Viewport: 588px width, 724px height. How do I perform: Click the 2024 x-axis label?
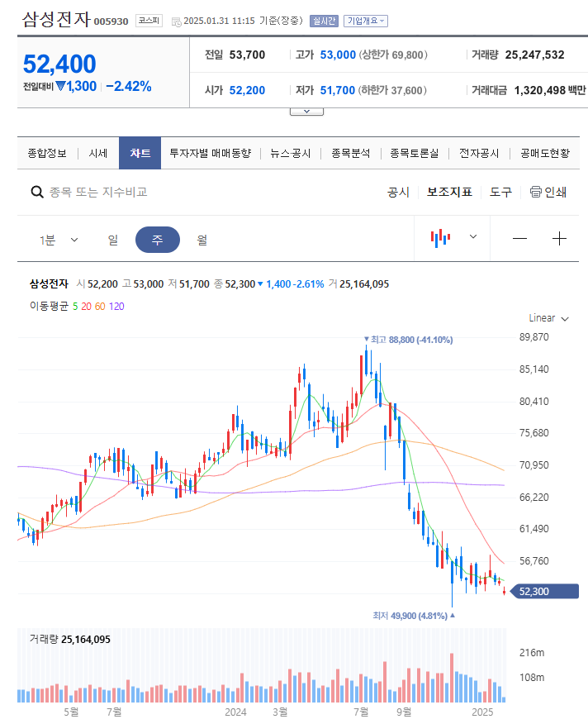point(235,712)
